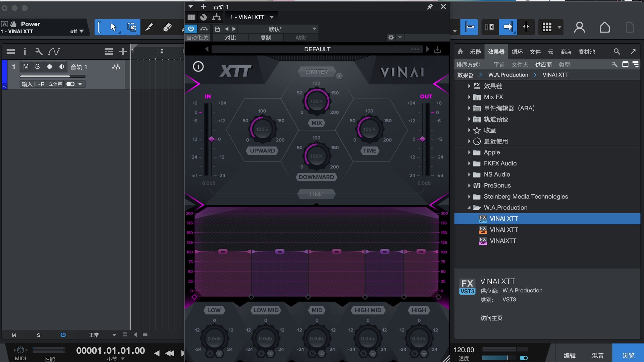Click the LIMITER button in plugin
Screen dimensions: 644x362
point(317,72)
